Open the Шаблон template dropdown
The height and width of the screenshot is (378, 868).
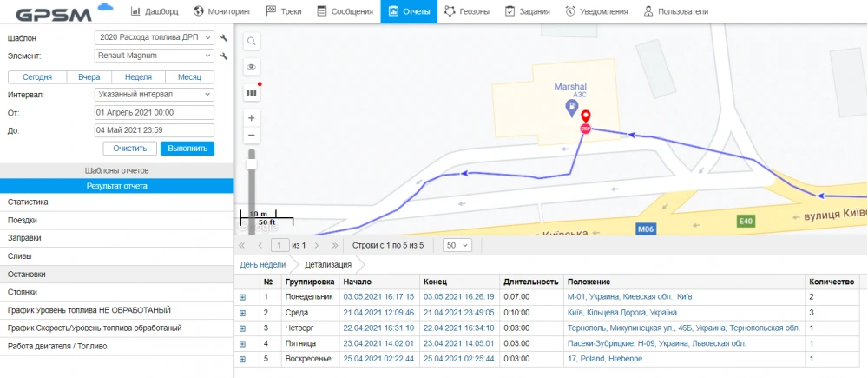(154, 38)
